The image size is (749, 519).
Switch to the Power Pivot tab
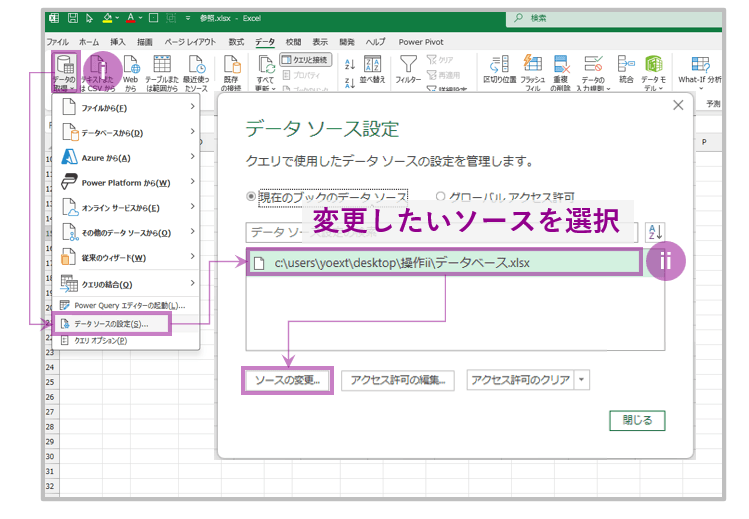tap(421, 42)
